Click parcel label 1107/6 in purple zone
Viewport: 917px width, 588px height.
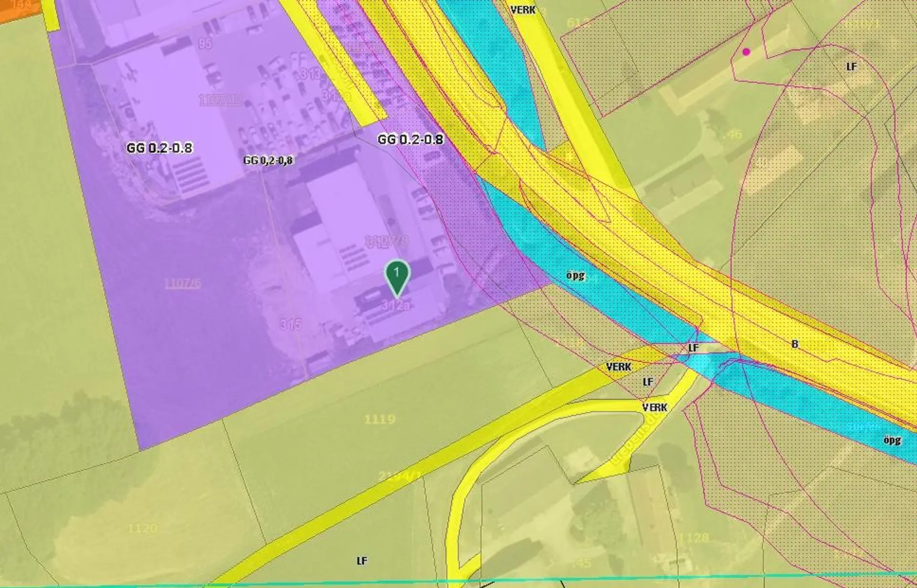pyautogui.click(x=183, y=284)
